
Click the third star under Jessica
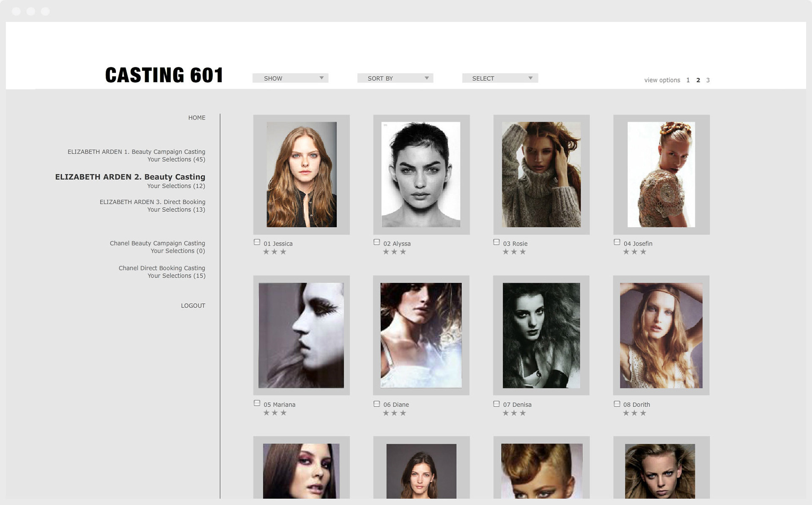283,252
